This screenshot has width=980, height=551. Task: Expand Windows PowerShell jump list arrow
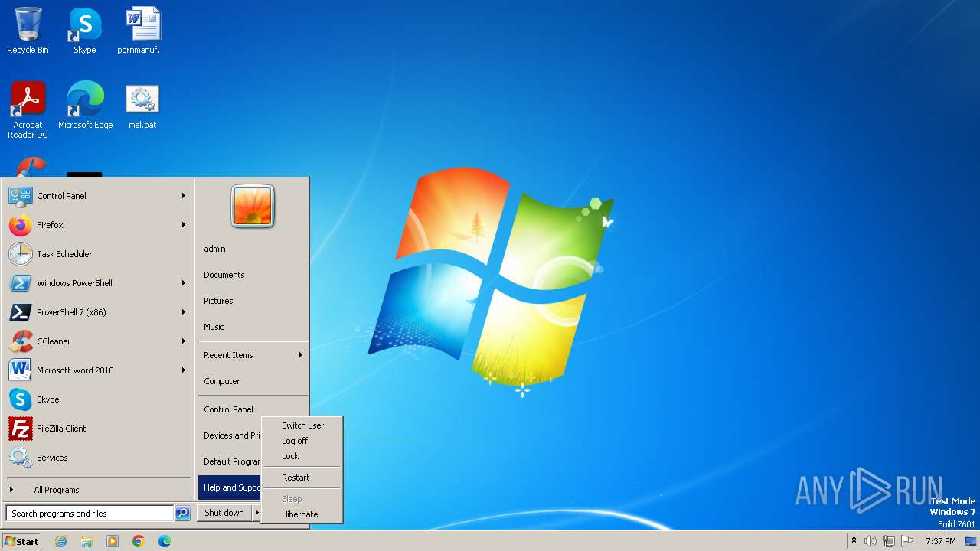(x=184, y=283)
